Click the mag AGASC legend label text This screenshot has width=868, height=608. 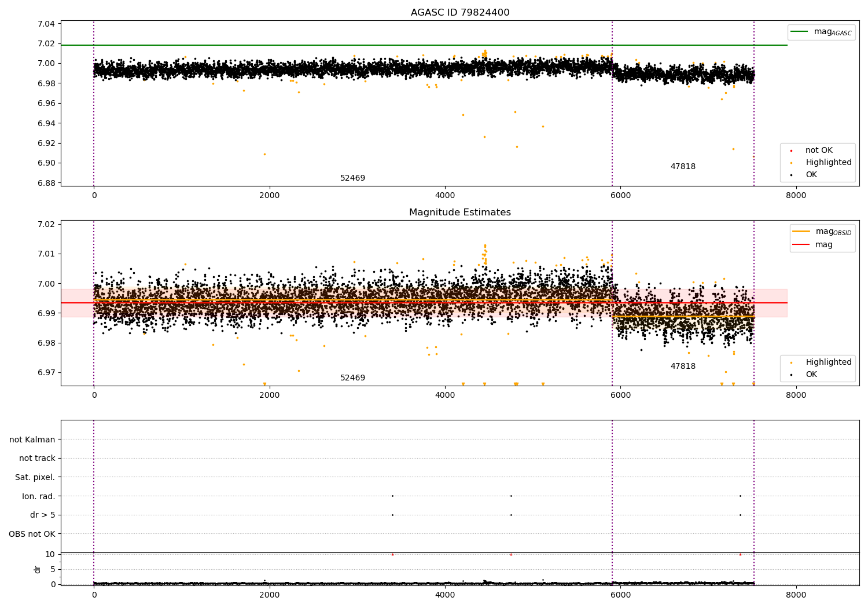pos(833,32)
